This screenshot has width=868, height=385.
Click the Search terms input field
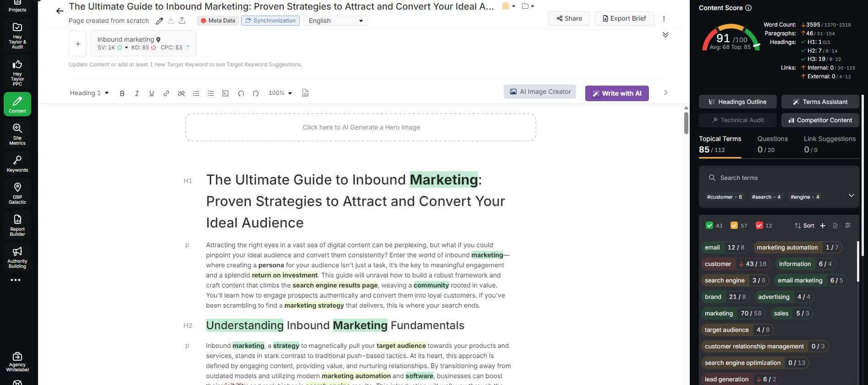(779, 178)
